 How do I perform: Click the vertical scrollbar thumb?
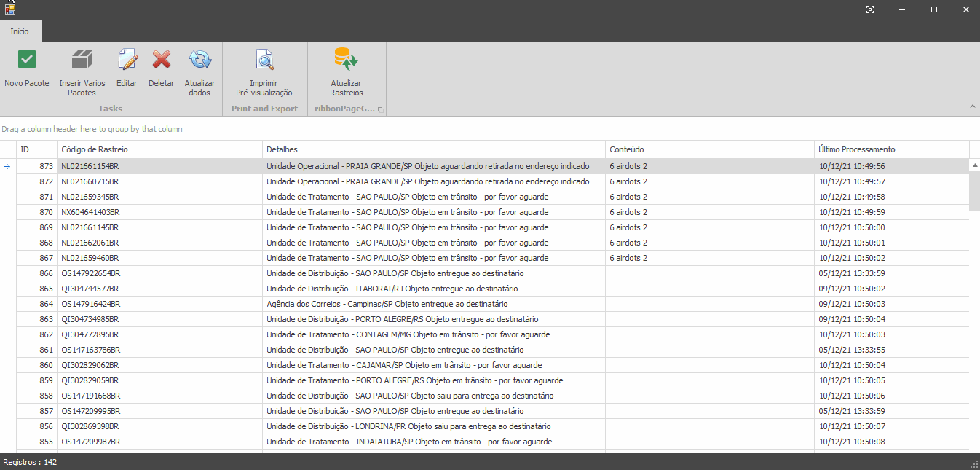tap(975, 192)
